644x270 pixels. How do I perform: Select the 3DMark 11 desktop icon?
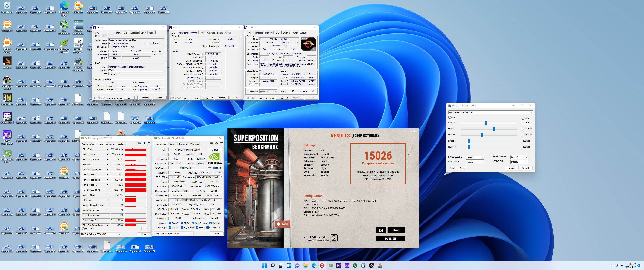(x=7, y=26)
